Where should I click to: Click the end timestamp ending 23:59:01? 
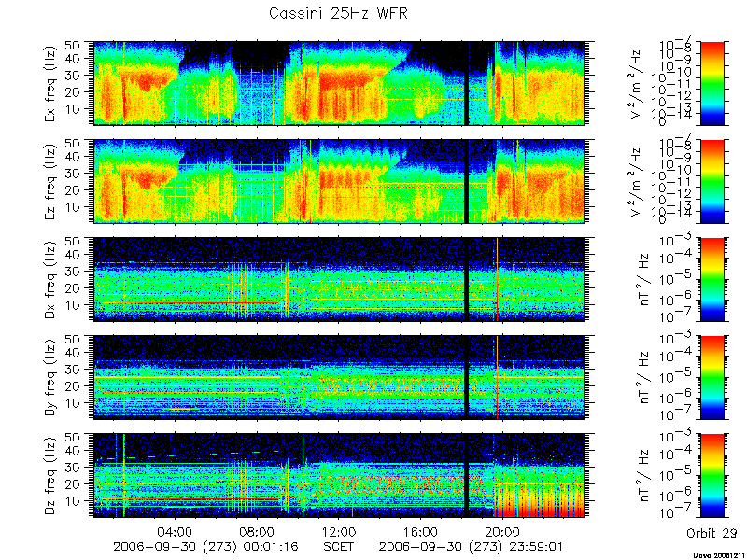[472, 547]
